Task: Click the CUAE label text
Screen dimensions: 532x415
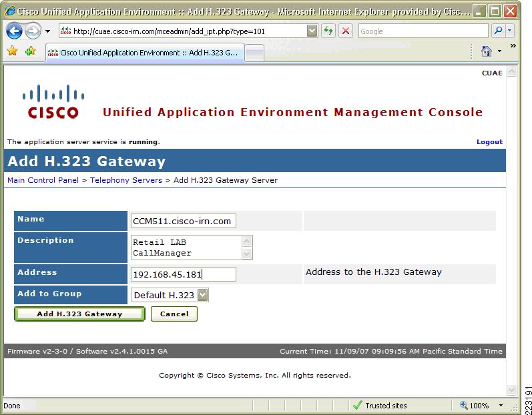Action: pyautogui.click(x=492, y=73)
